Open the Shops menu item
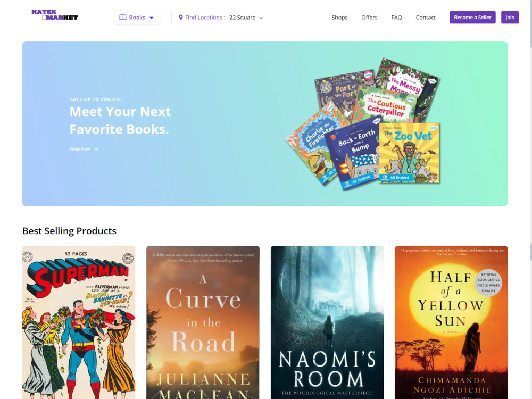This screenshot has width=532, height=399. (x=339, y=18)
